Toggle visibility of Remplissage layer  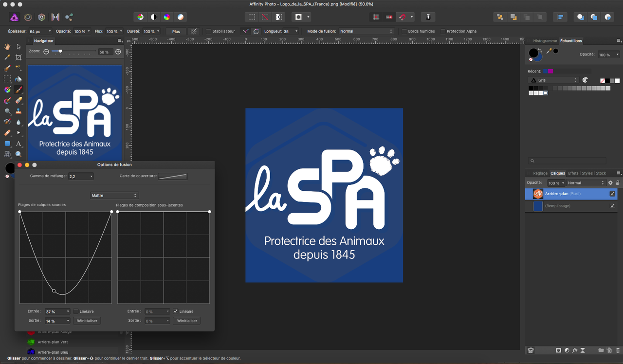(x=612, y=206)
